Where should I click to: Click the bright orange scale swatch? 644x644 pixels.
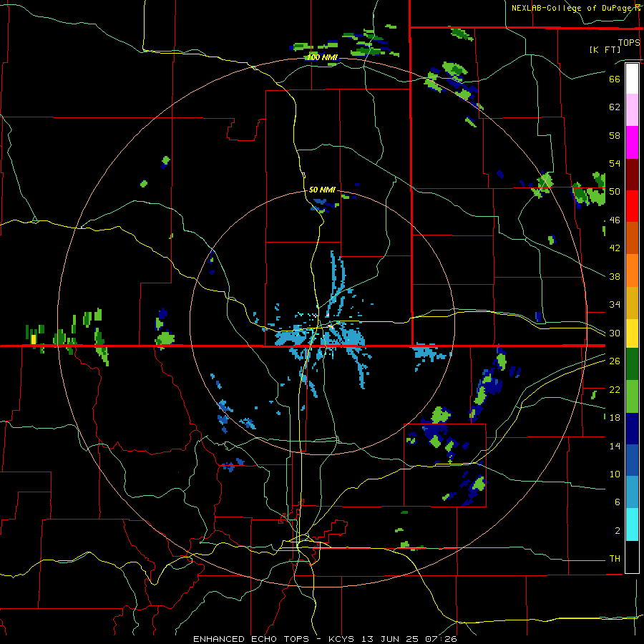pyautogui.click(x=632, y=270)
